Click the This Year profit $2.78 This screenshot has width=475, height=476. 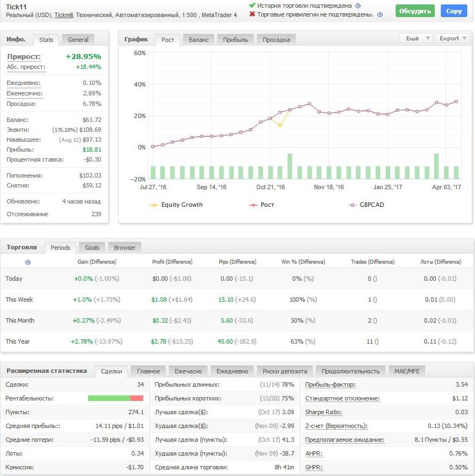click(x=159, y=341)
